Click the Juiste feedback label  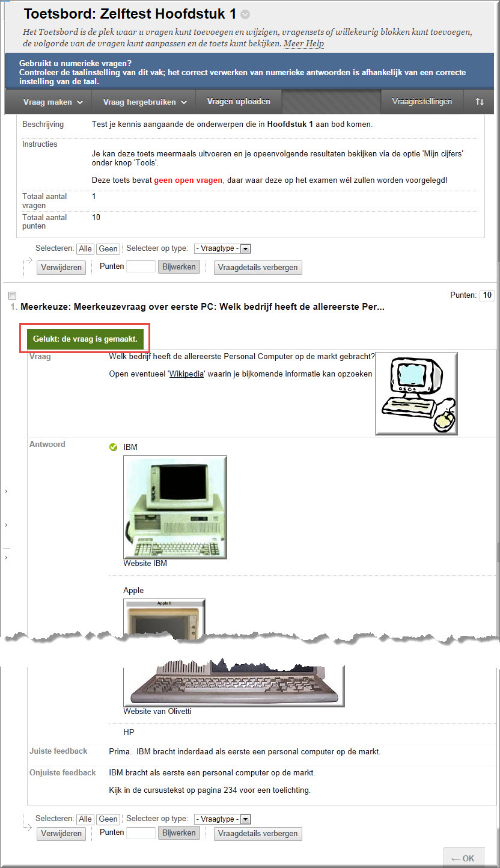pyautogui.click(x=58, y=751)
